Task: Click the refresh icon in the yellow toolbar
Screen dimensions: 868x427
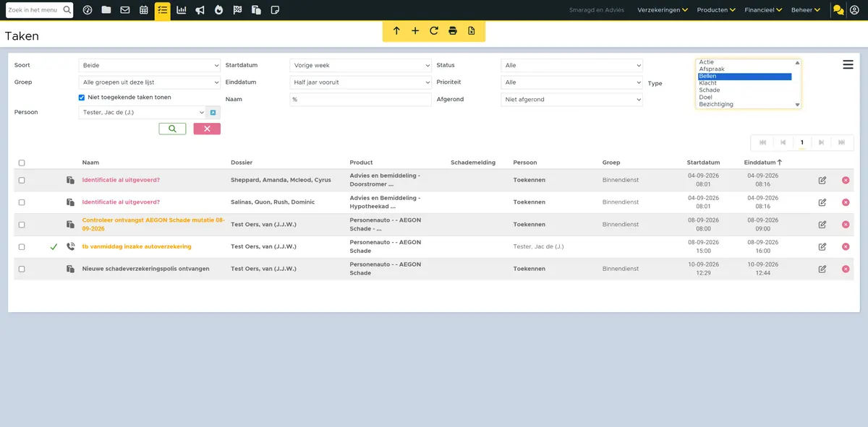Action: click(434, 31)
